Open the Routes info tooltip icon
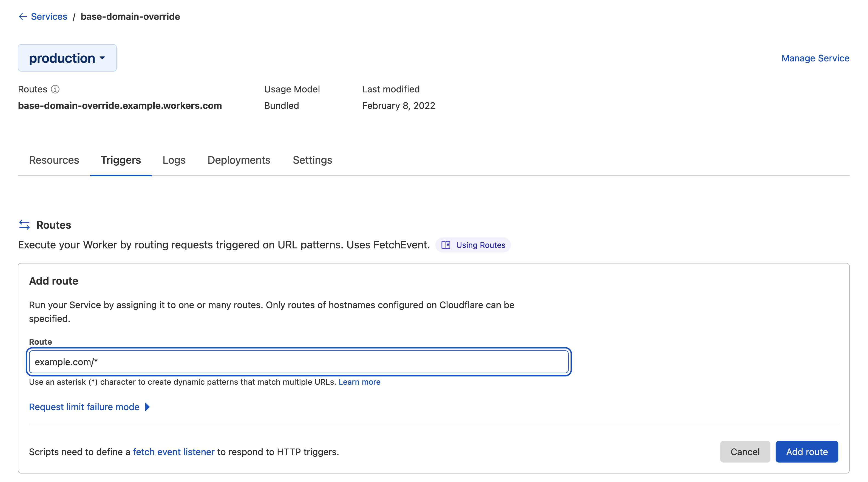Viewport: 868px width, 482px height. point(56,89)
